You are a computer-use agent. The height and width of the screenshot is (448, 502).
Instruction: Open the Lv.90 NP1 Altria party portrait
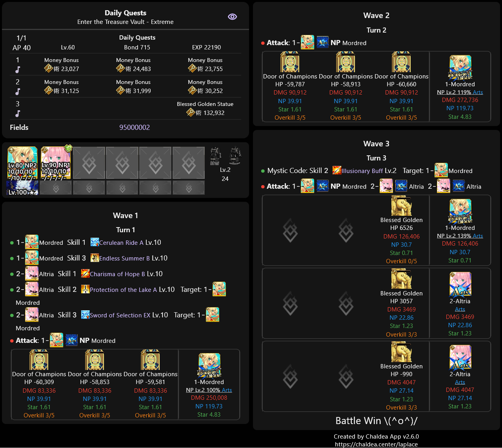[x=56, y=163]
